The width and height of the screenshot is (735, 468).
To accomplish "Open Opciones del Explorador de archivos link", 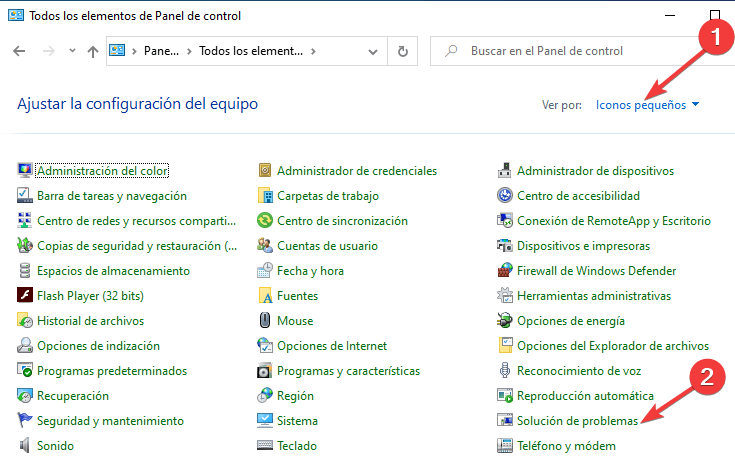I will [613, 346].
